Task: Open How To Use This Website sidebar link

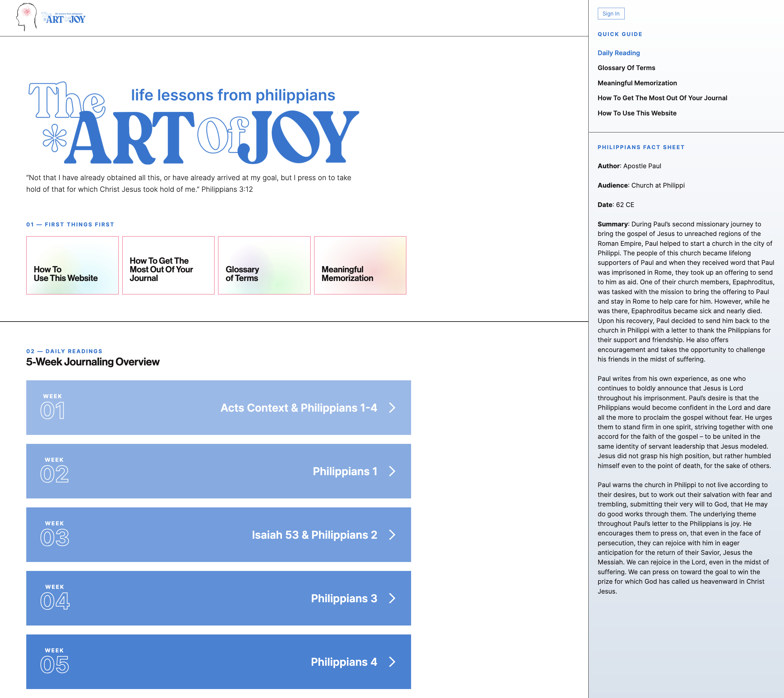Action: (x=637, y=113)
